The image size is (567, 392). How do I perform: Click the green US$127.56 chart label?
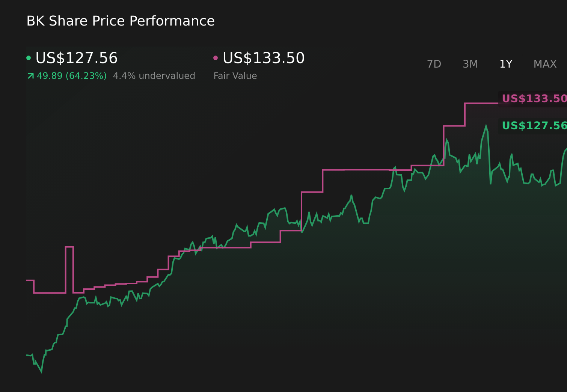pos(533,125)
